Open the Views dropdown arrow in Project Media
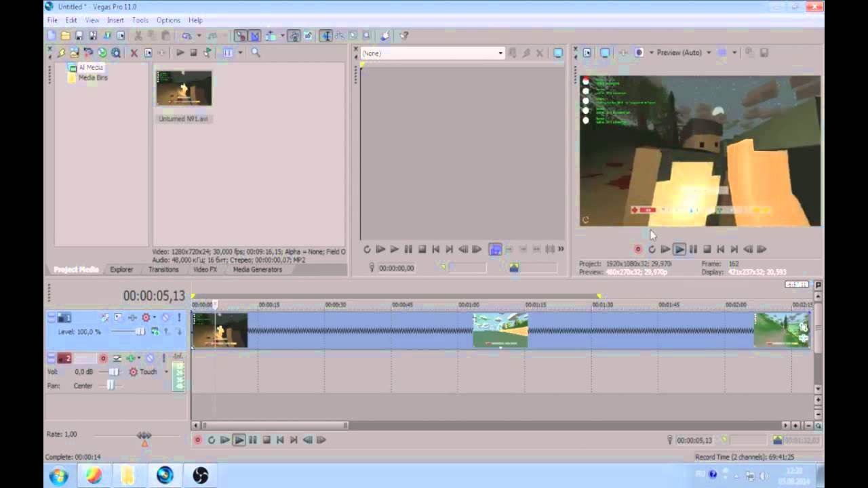This screenshot has width=868, height=488. (240, 52)
